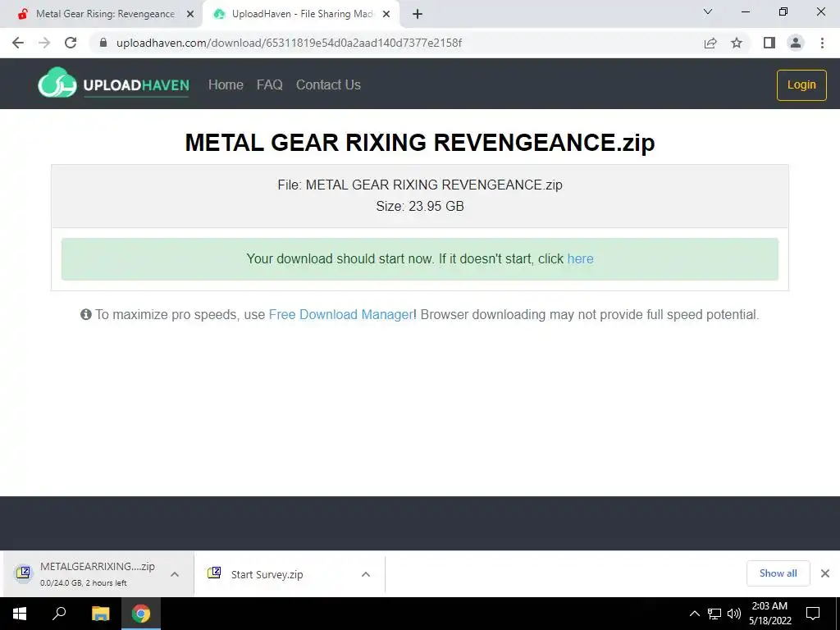This screenshot has width=840, height=630.
Task: Open the Contact Us page
Action: tap(328, 84)
